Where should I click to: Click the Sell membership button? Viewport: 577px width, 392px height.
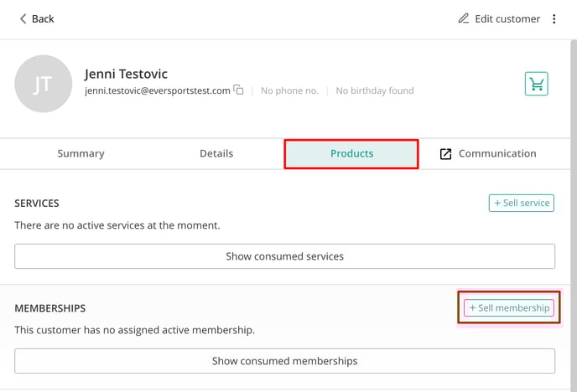coord(509,308)
